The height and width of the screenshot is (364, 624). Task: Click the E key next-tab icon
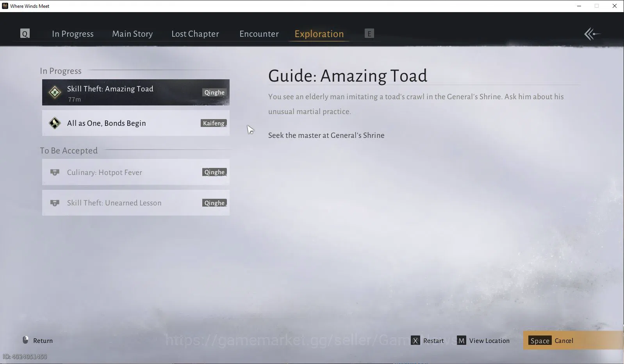369,34
